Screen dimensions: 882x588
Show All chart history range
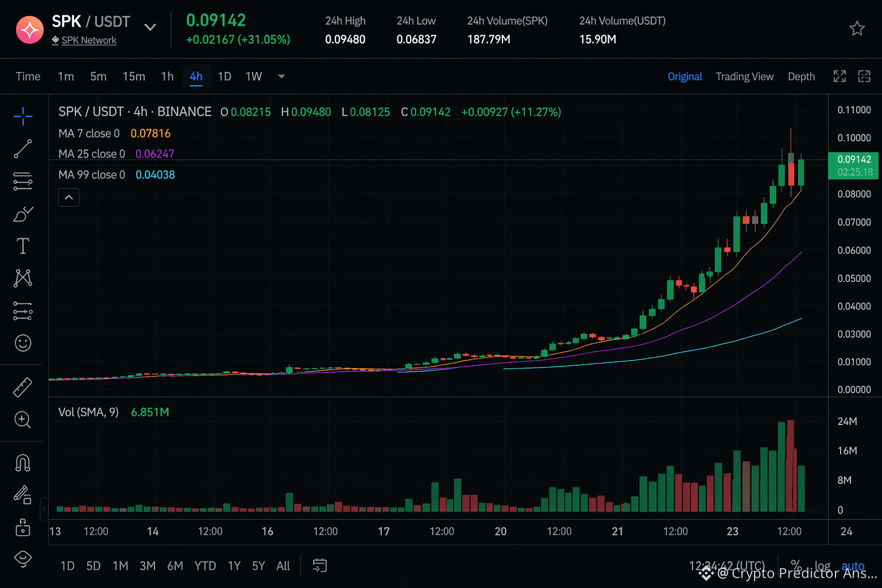click(283, 566)
